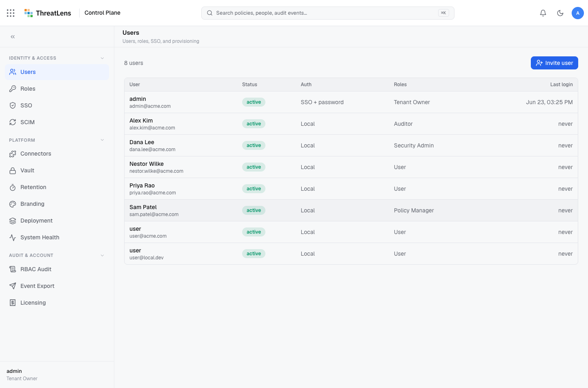Click the SCIM sync icon
Viewport: 588px width, 388px height.
13,122
